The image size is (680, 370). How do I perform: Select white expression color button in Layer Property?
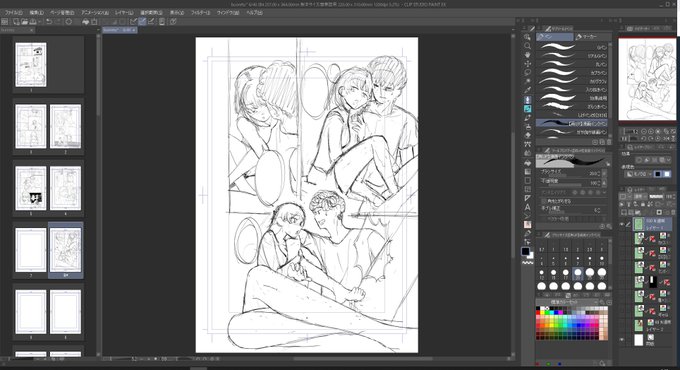pos(667,174)
